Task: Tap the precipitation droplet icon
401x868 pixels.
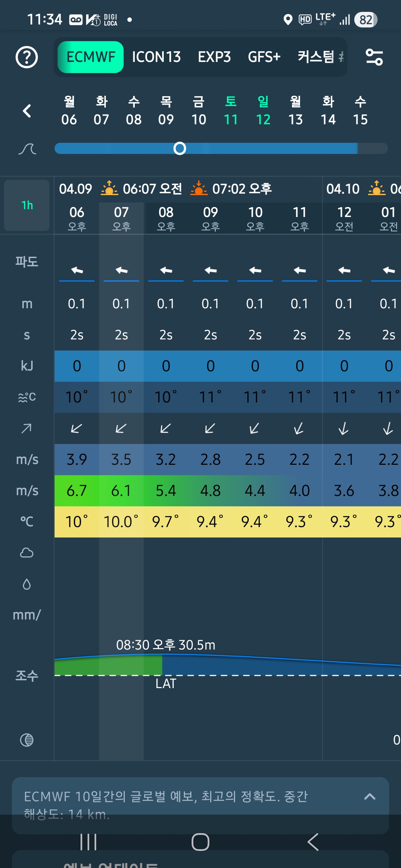Action: [x=27, y=584]
